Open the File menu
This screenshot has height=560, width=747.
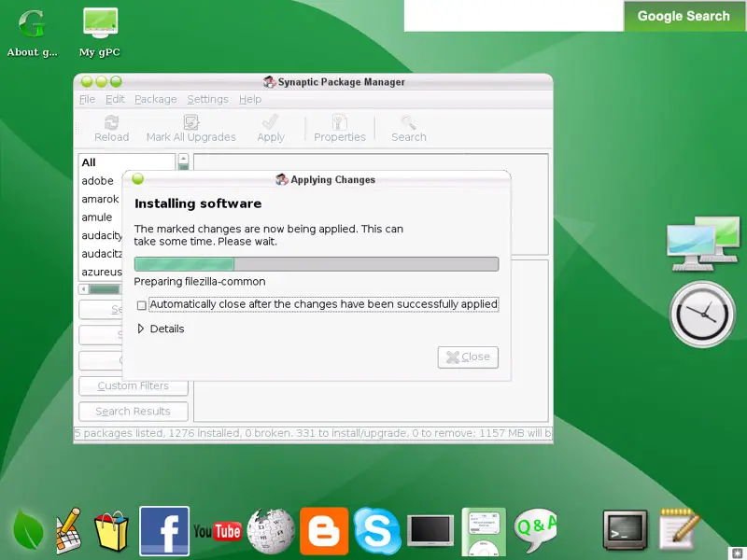click(x=87, y=99)
